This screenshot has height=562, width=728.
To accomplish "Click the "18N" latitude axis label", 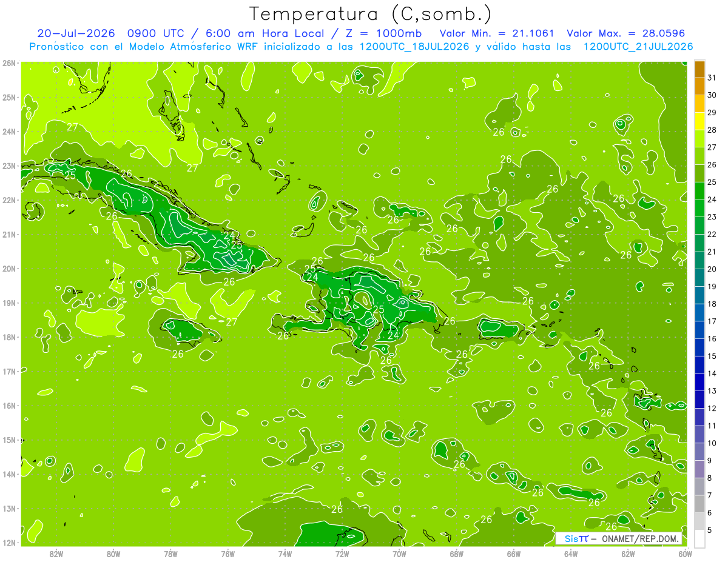I will pyautogui.click(x=10, y=337).
